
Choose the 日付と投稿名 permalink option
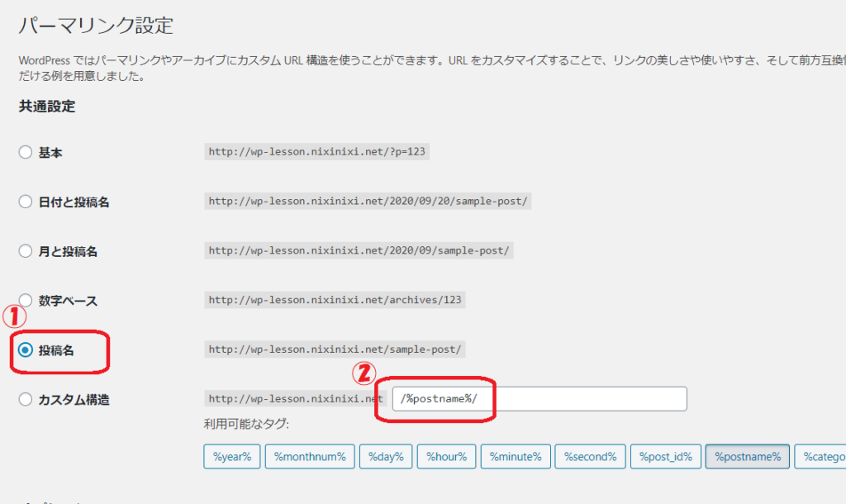coord(26,202)
